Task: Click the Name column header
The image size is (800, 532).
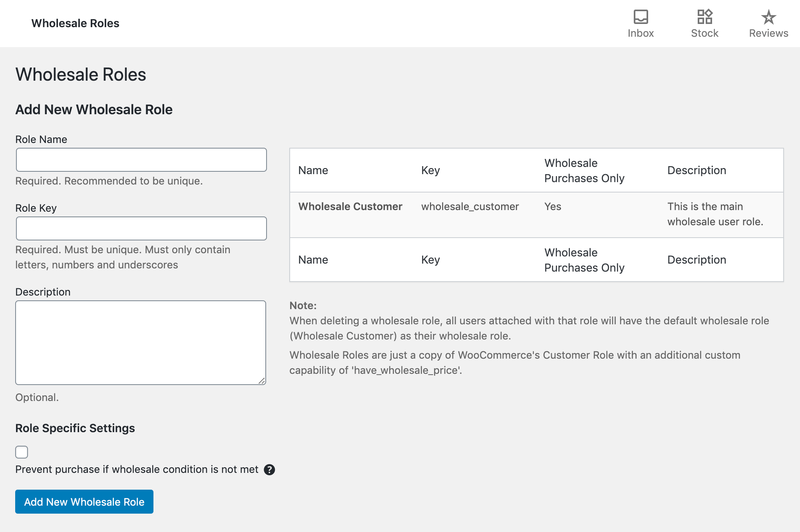Action: [313, 171]
